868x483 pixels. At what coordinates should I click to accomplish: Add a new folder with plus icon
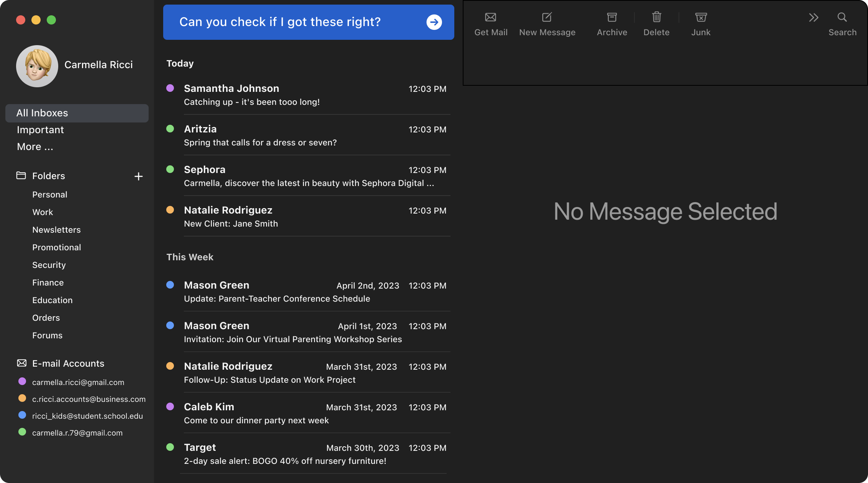click(139, 176)
